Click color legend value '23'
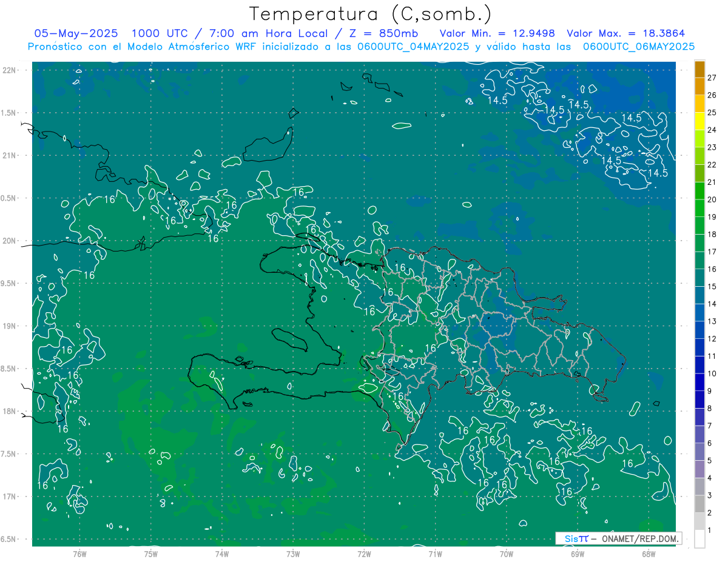Image resolution: width=728 pixels, height=562 pixels. 712,147
